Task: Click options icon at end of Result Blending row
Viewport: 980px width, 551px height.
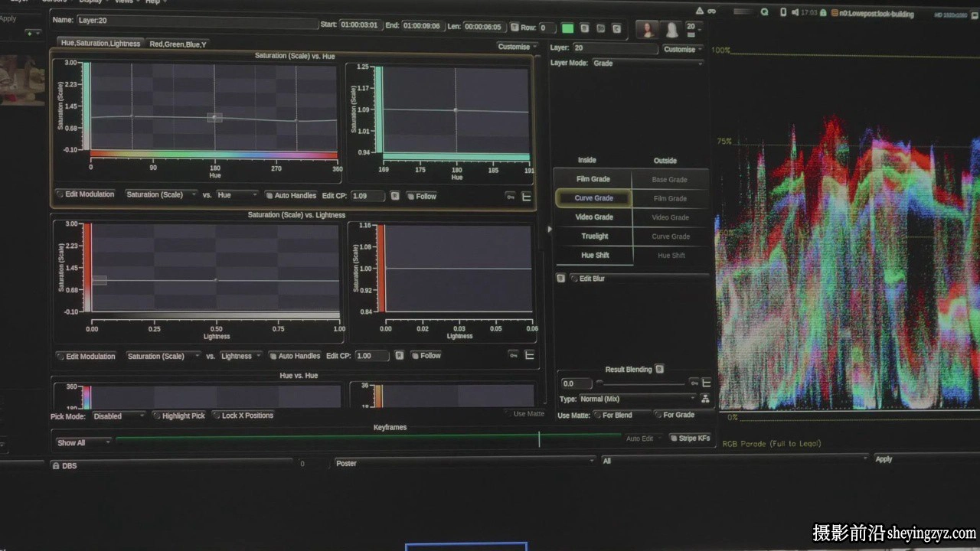Action: tap(706, 383)
